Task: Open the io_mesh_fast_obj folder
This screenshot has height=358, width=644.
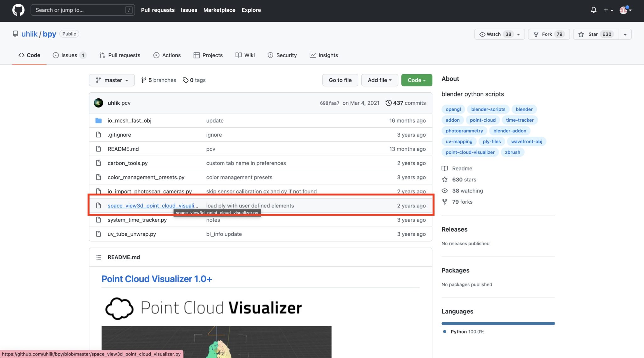Action: 129,120
